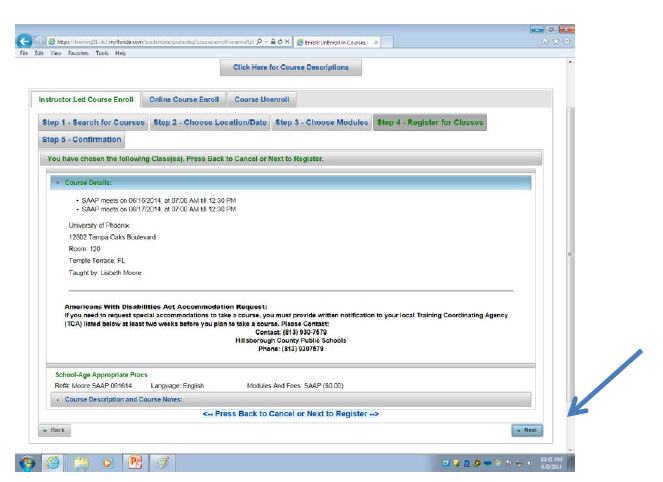663x482 pixels.
Task: Click the Ref#: Moore SAAP 061614 text
Action: 93,386
